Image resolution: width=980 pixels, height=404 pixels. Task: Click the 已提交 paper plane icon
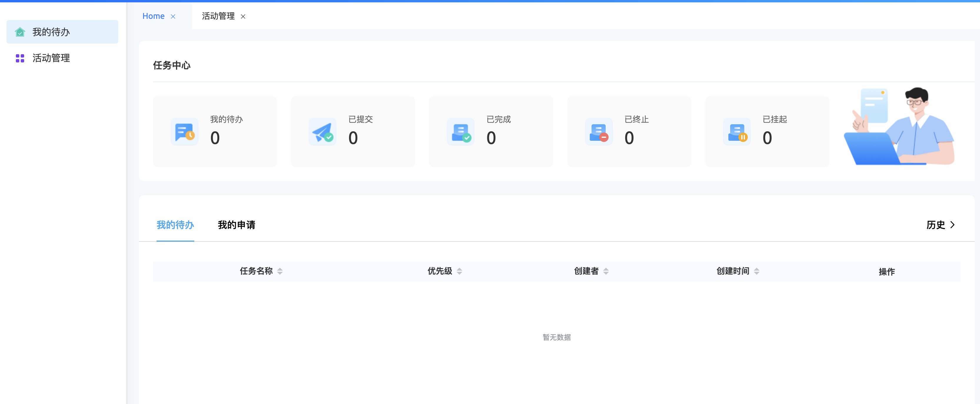click(x=323, y=132)
